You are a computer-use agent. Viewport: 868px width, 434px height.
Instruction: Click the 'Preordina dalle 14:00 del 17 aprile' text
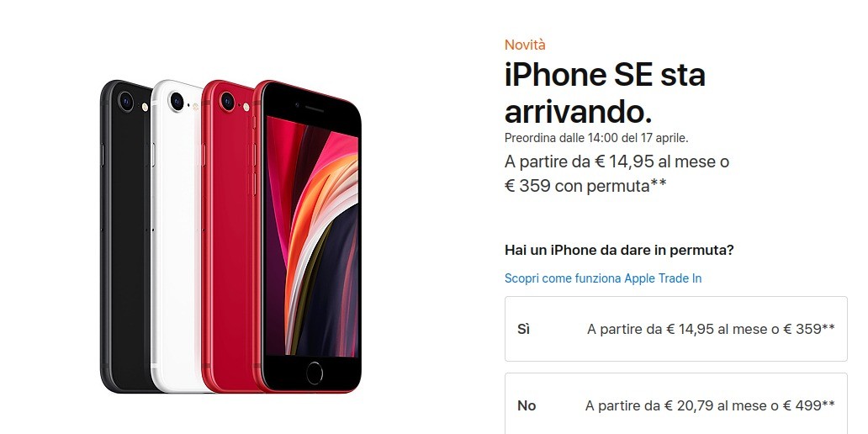[x=596, y=138]
